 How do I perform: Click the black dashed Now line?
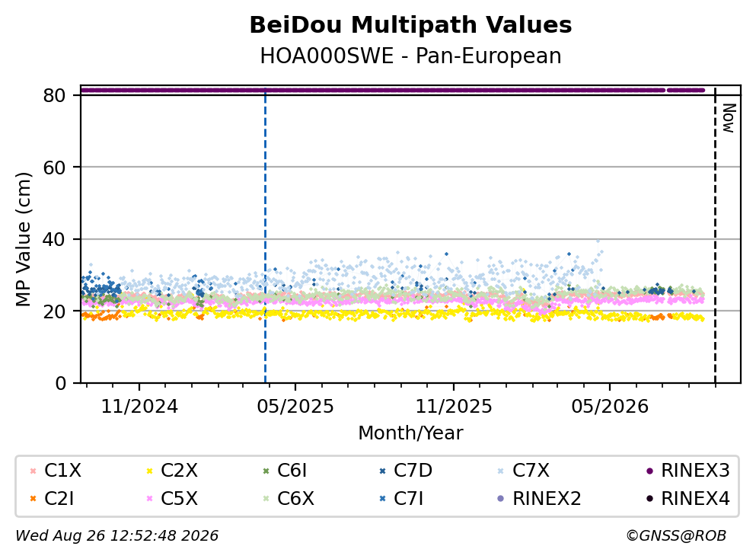pyautogui.click(x=715, y=236)
